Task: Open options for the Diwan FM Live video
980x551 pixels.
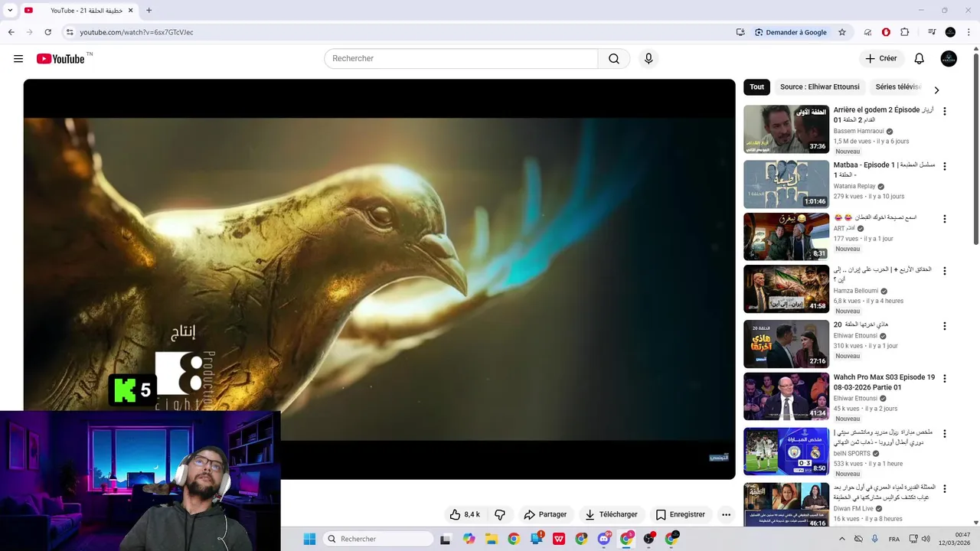Action: coord(944,488)
